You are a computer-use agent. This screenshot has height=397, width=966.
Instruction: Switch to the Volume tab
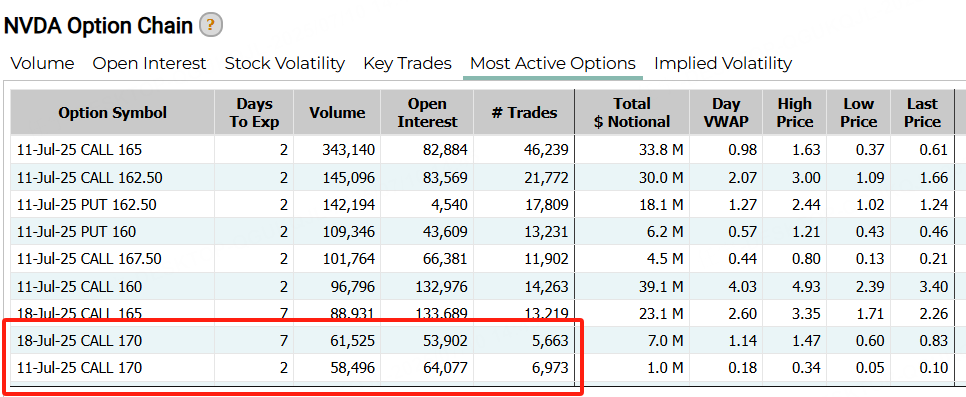pos(43,63)
